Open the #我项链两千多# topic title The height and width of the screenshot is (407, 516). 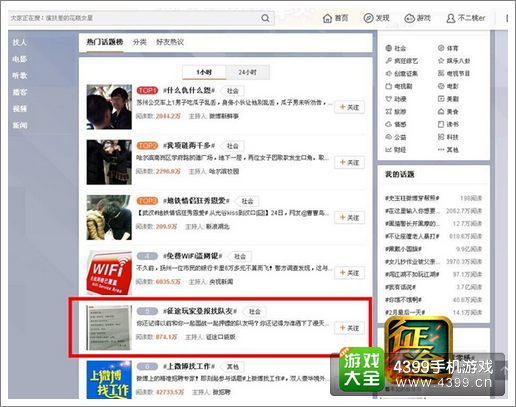point(189,146)
